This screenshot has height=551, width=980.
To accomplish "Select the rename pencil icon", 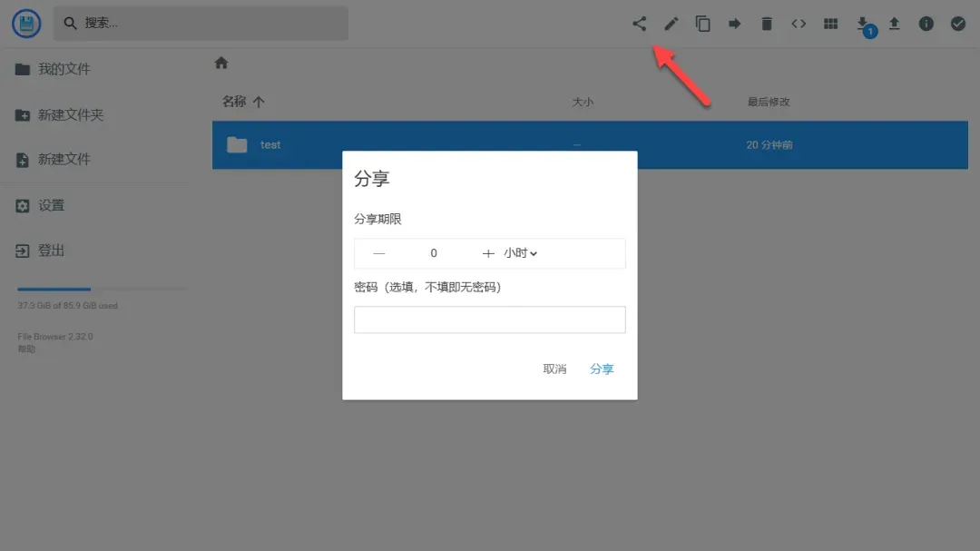I will 671,24.
